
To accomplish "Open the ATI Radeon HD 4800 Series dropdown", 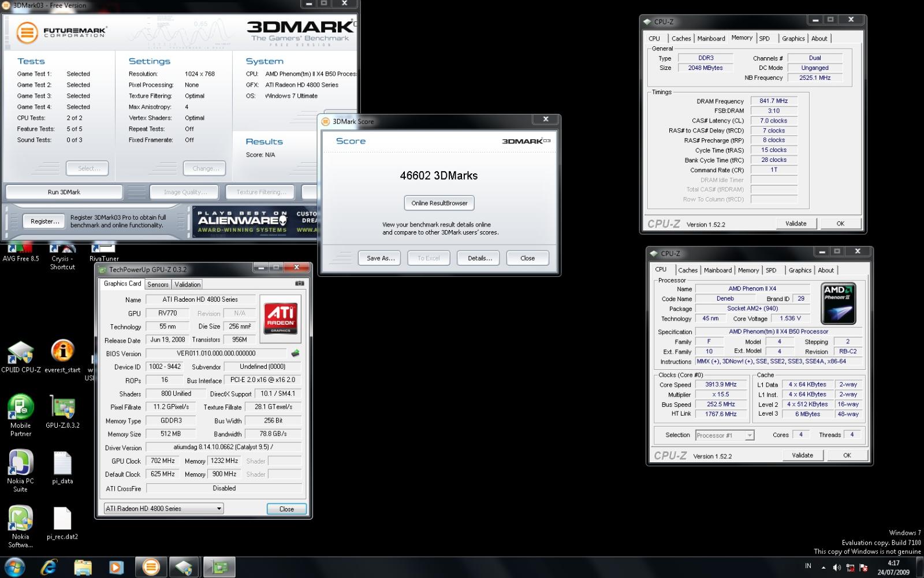I will (163, 509).
